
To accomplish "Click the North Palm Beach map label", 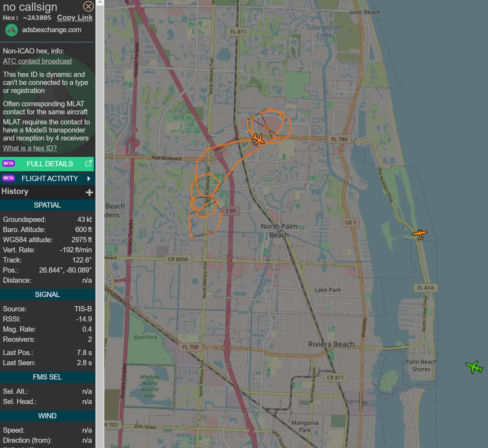I will (x=279, y=231).
